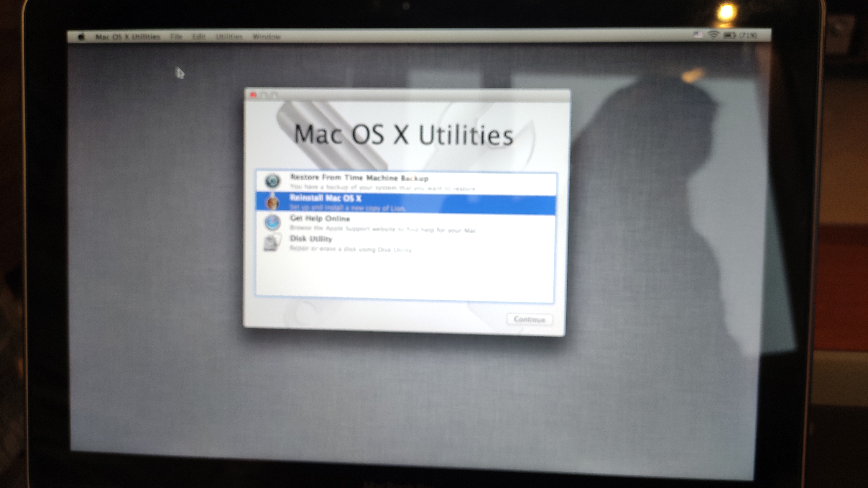Click 'Repair or erase a disk' description
Screen dimensions: 868x488
[x=350, y=249]
